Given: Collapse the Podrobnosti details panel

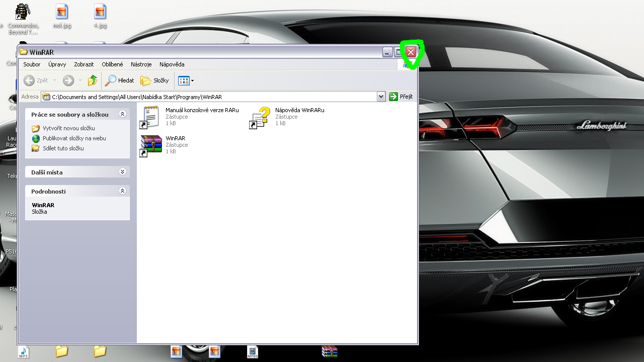Looking at the screenshot, I should pyautogui.click(x=122, y=191).
